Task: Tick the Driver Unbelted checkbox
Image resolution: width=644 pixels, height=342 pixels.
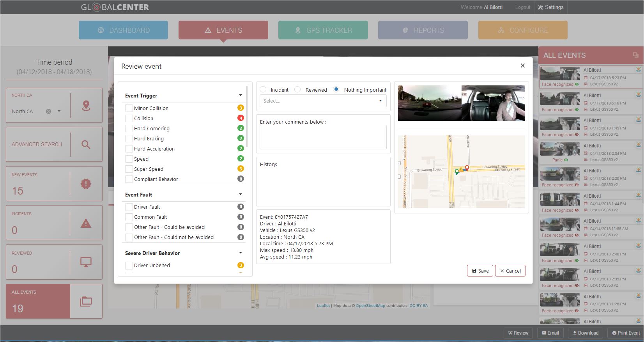Action: tap(129, 265)
